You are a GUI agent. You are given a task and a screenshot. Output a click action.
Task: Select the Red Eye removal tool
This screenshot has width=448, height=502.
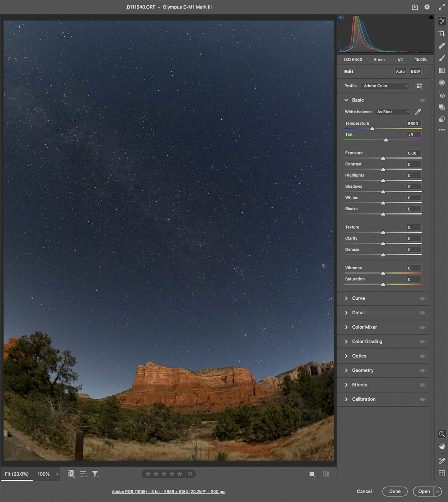tap(442, 95)
